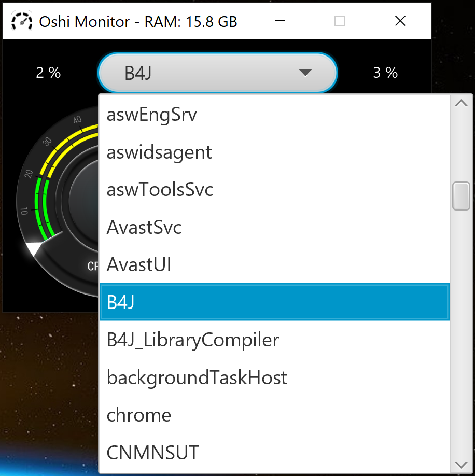Click the scrollbar down arrow
Image resolution: width=475 pixels, height=476 pixels.
coord(461,464)
